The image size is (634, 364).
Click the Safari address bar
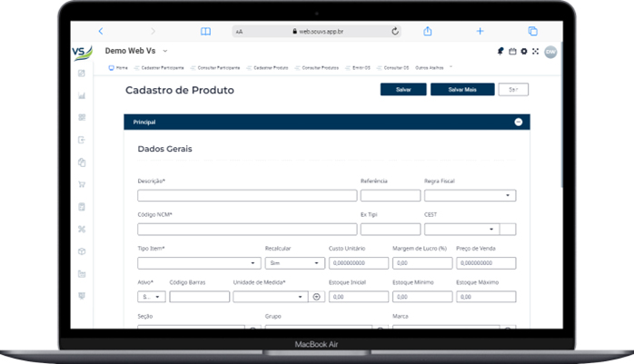[317, 31]
